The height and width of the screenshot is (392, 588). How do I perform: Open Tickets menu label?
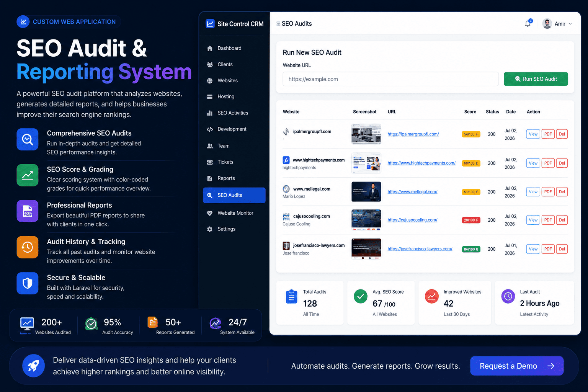tap(225, 162)
